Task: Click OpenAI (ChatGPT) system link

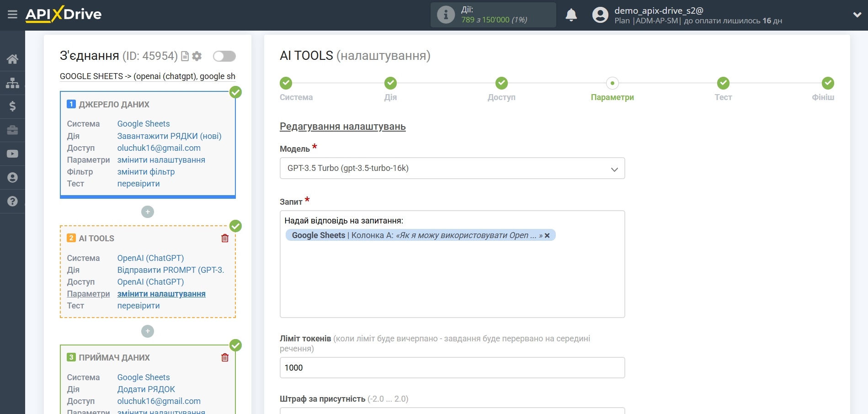Action: pyautogui.click(x=150, y=258)
